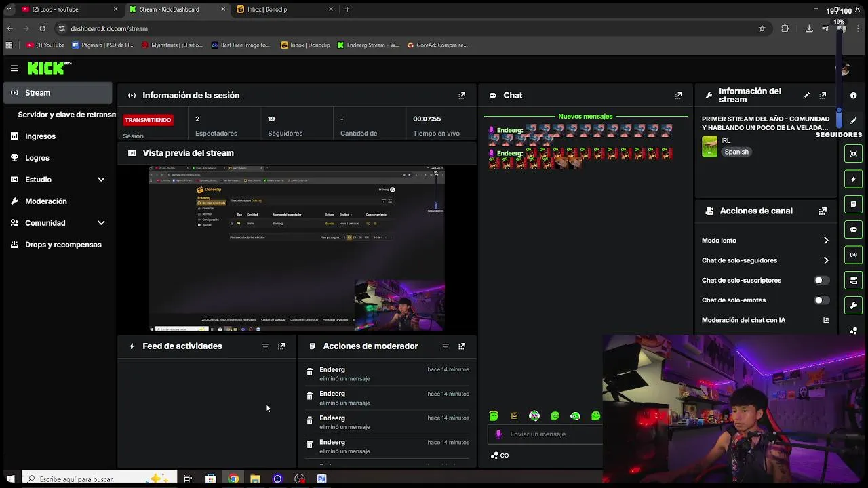Filter the Feed de actividades panel
Screen dimensions: 868x488
pos(265,346)
